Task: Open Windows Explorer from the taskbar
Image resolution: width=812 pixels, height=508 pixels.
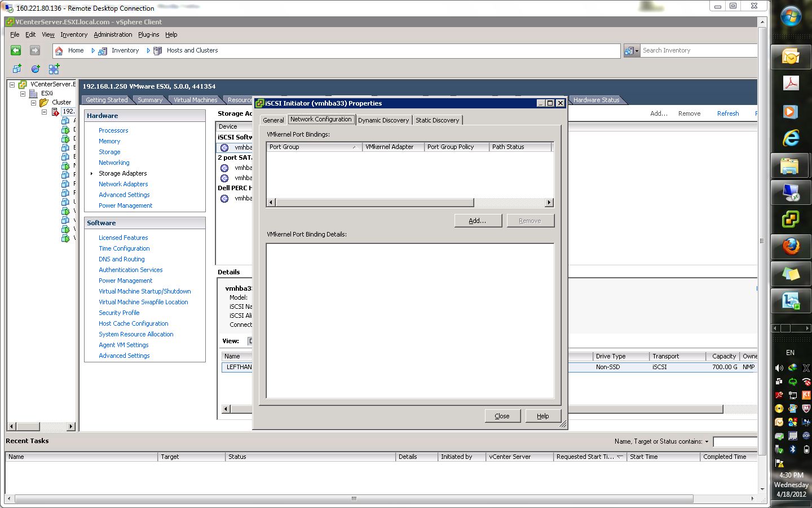Action: (x=791, y=165)
